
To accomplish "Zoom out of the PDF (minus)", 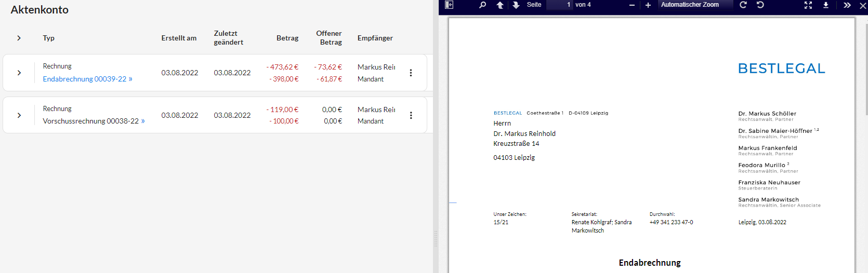I will (632, 5).
